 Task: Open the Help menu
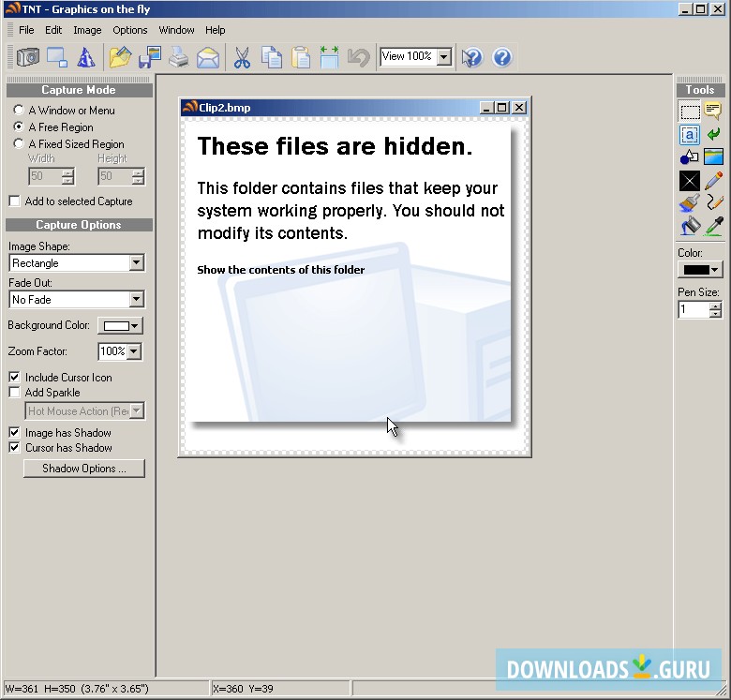[215, 30]
